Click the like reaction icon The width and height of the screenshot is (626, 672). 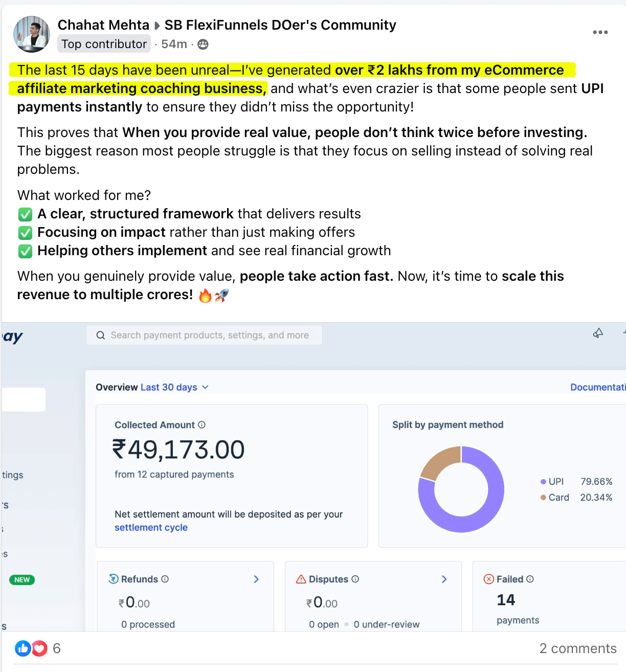(x=23, y=648)
